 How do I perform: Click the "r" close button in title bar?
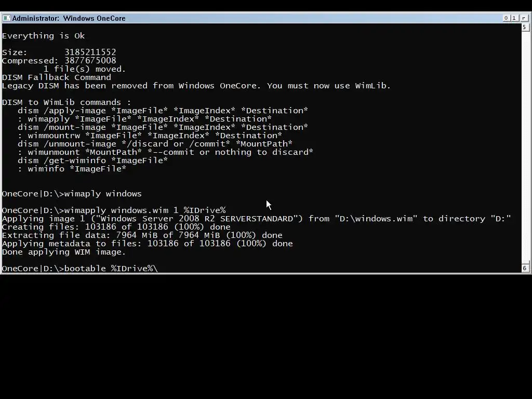click(x=524, y=18)
